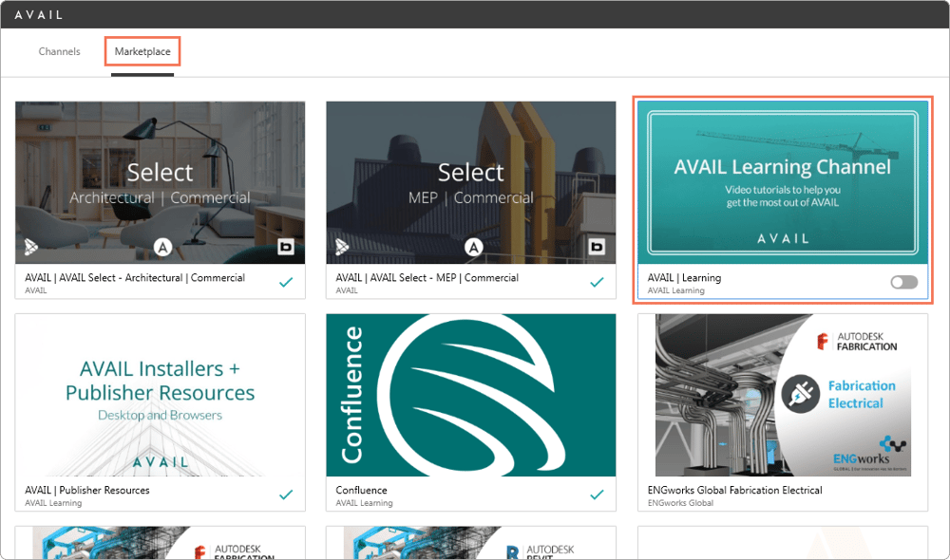The image size is (950, 560).
Task: Click the arrow logo on Select MEP thumbnail
Action: (x=343, y=249)
